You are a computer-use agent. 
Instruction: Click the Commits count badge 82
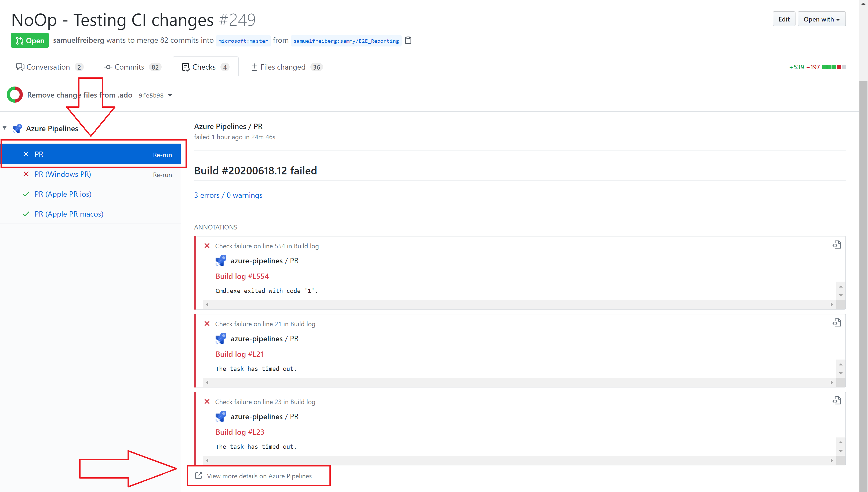pos(155,67)
